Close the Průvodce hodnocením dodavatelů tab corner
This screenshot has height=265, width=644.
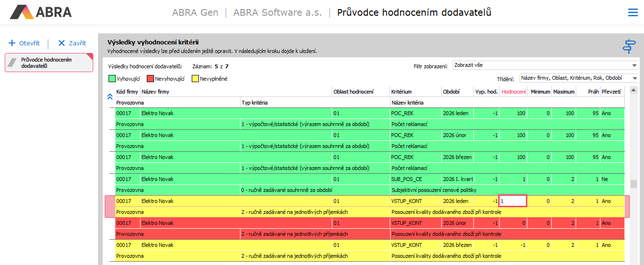pyautogui.click(x=89, y=56)
